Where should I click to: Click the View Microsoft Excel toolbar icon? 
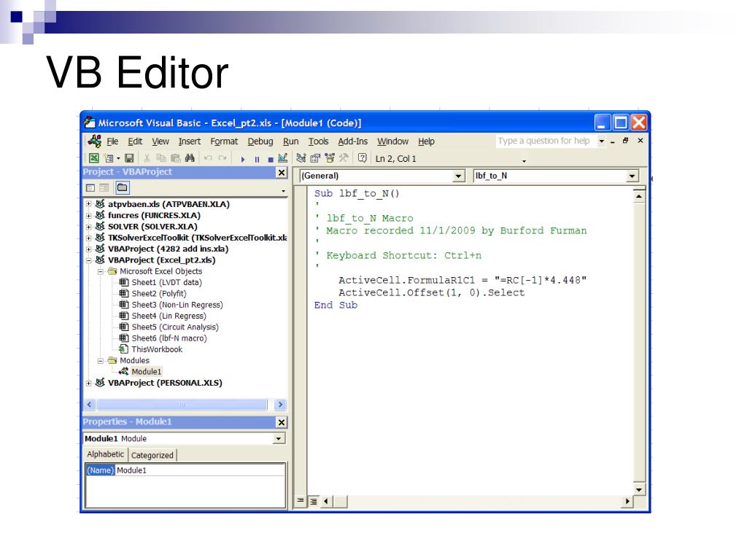[x=94, y=158]
